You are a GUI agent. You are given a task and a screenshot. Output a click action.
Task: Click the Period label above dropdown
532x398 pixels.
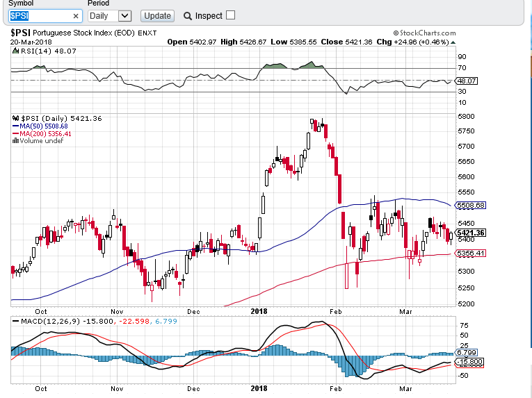[x=98, y=3]
